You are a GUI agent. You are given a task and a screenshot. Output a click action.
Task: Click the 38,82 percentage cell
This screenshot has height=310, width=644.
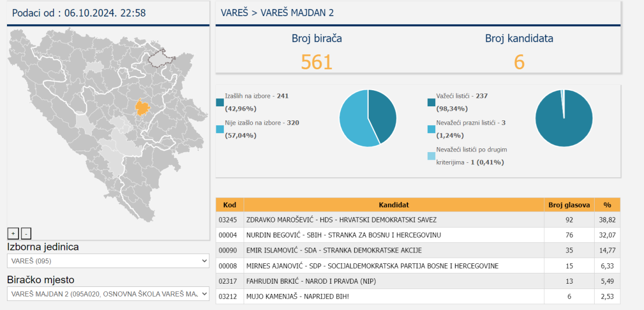(x=607, y=220)
